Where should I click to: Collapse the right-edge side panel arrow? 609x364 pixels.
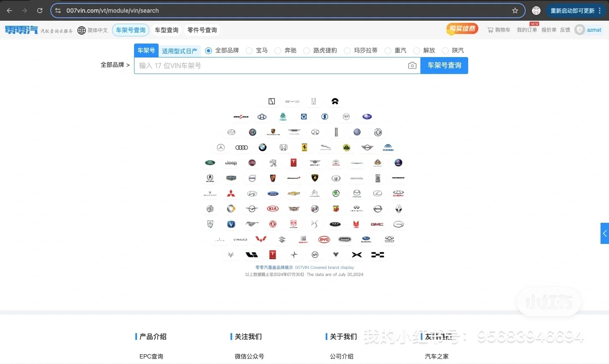tap(605, 233)
